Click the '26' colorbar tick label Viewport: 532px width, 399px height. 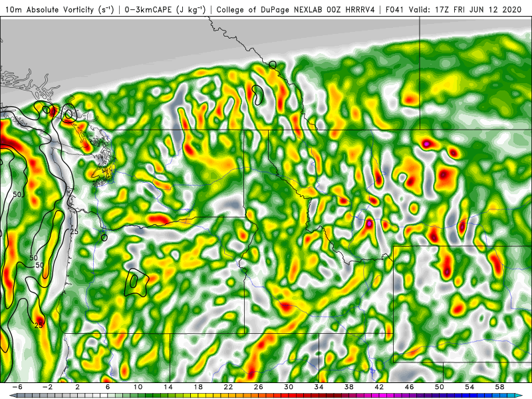coord(259,387)
